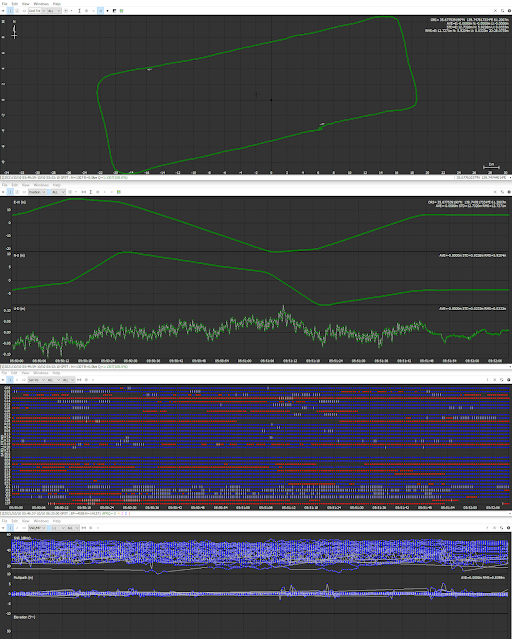Open first ALL dropdown in satellite visibility window
Image resolution: width=512 pixels, height=639 pixels.
pyautogui.click(x=54, y=380)
